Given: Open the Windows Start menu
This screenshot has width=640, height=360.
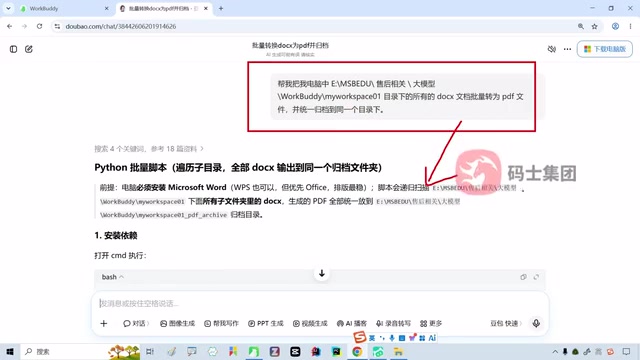Looking at the screenshot, I should coord(10,351).
